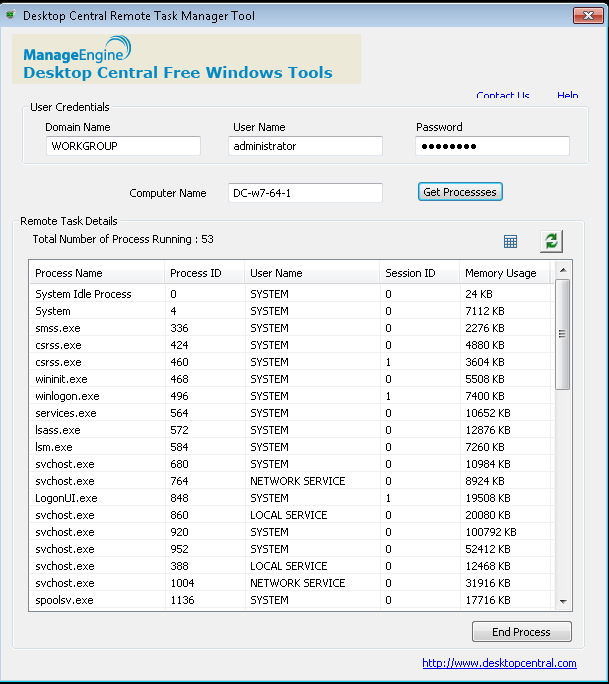Sort by Process ID column header
Viewport: 609px width, 684px height.
[x=205, y=273]
